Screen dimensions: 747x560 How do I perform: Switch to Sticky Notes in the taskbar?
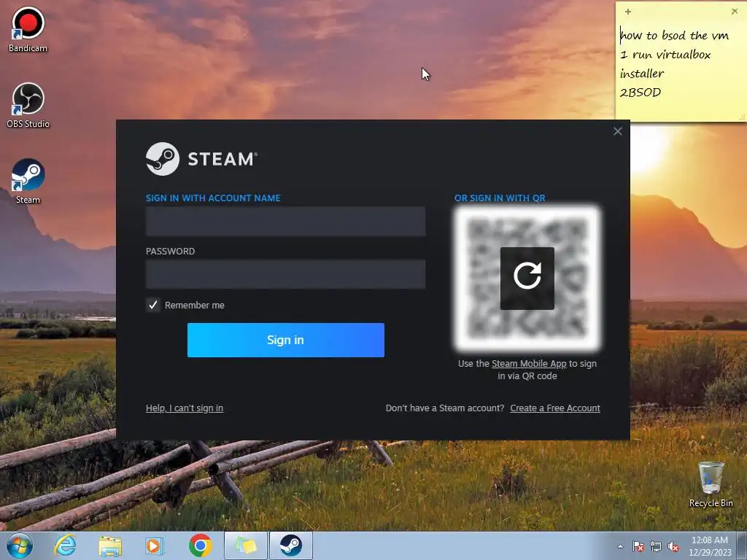[x=246, y=545]
